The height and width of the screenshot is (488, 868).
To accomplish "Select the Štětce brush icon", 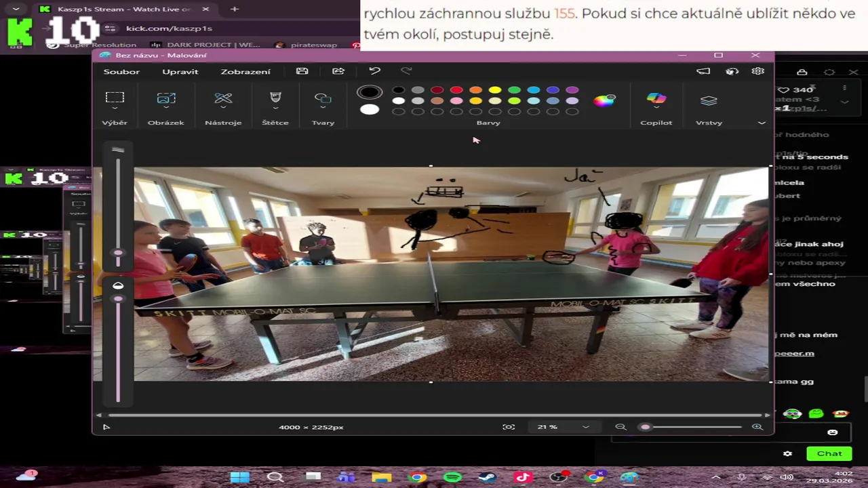I will coord(275,98).
